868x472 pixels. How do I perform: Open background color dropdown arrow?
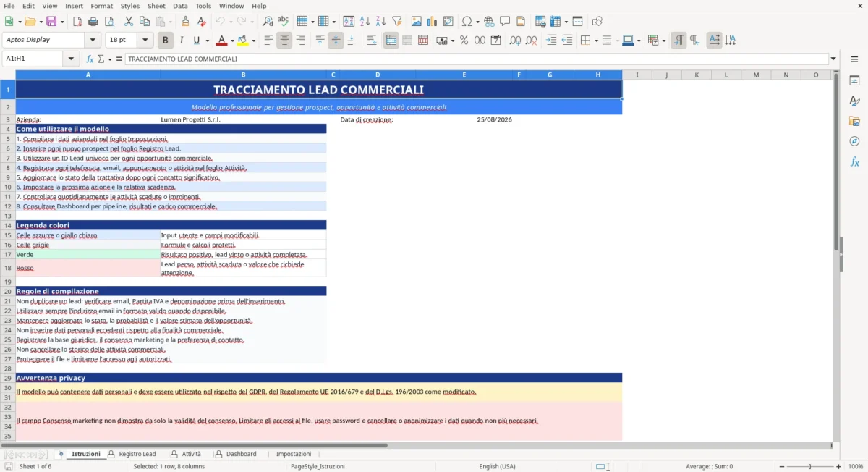tap(253, 41)
